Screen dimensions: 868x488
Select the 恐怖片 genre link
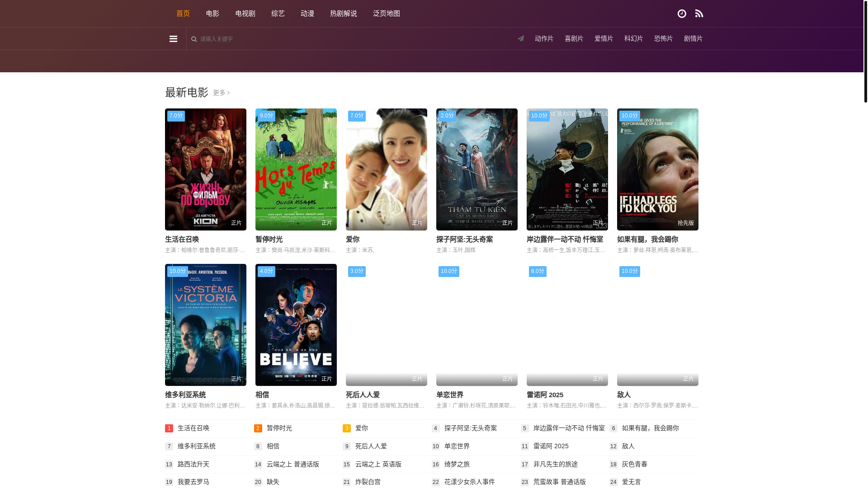coord(663,38)
